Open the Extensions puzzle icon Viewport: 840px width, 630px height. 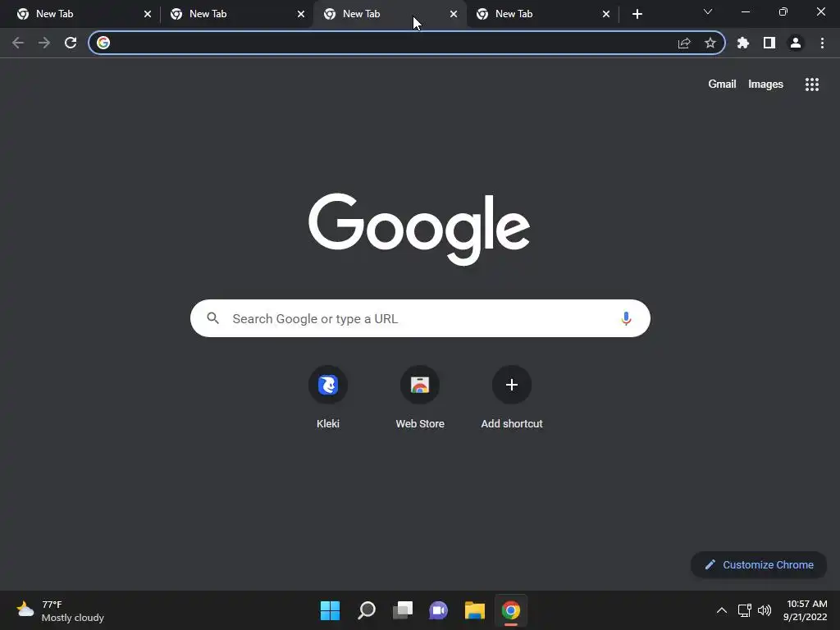pos(743,43)
